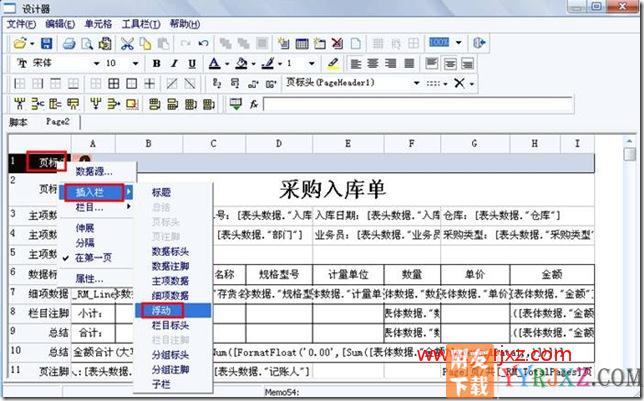Open the 帮助(H) menu

tap(185, 24)
